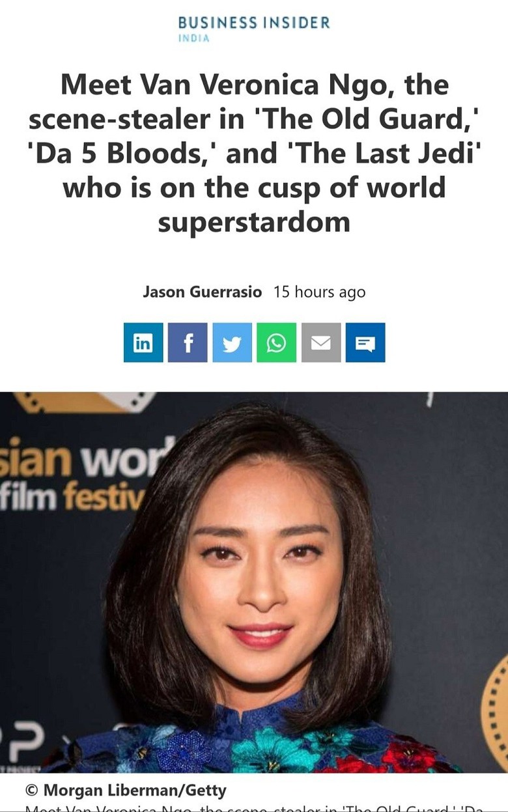Click the cut-off caption text below credit
The width and height of the screenshot is (508, 812).
coord(254,808)
